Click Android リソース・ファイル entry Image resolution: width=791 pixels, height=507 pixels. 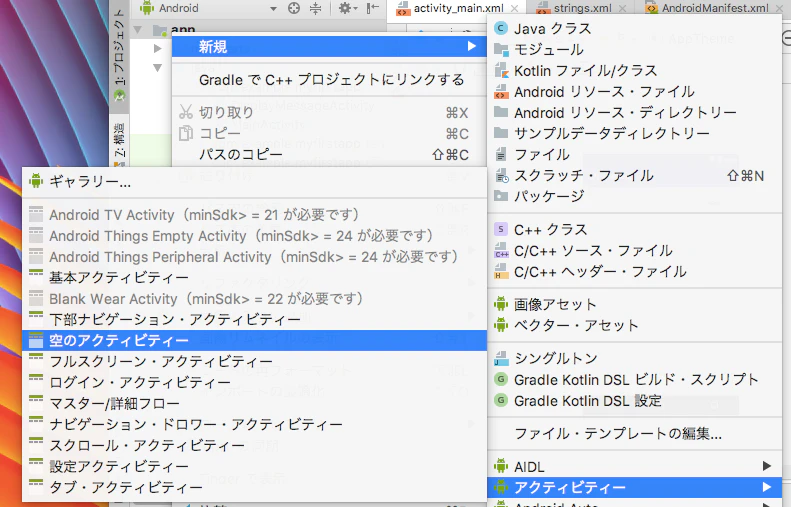click(635, 92)
